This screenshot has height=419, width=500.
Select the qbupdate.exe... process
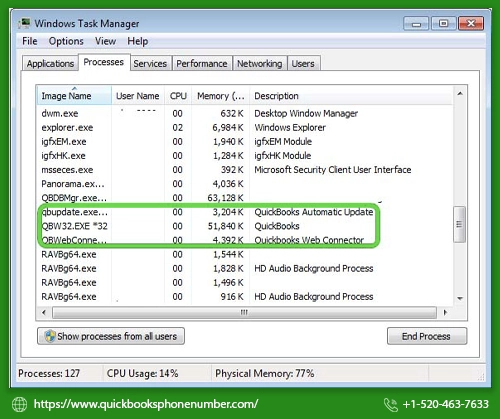(x=244, y=212)
